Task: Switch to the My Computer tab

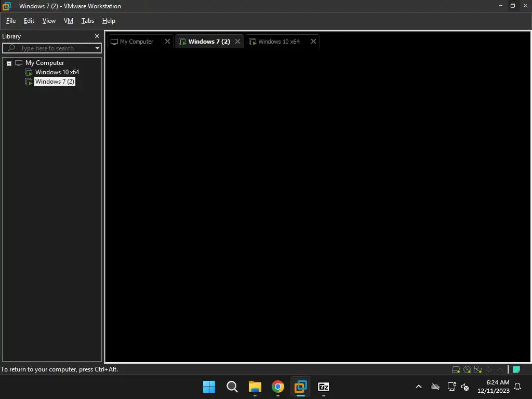Action: coord(137,42)
